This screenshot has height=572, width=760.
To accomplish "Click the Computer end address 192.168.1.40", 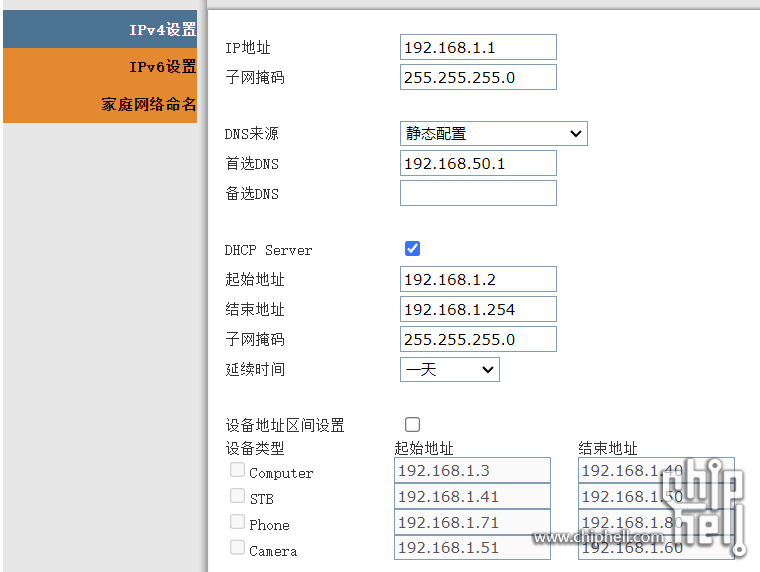I will point(656,470).
